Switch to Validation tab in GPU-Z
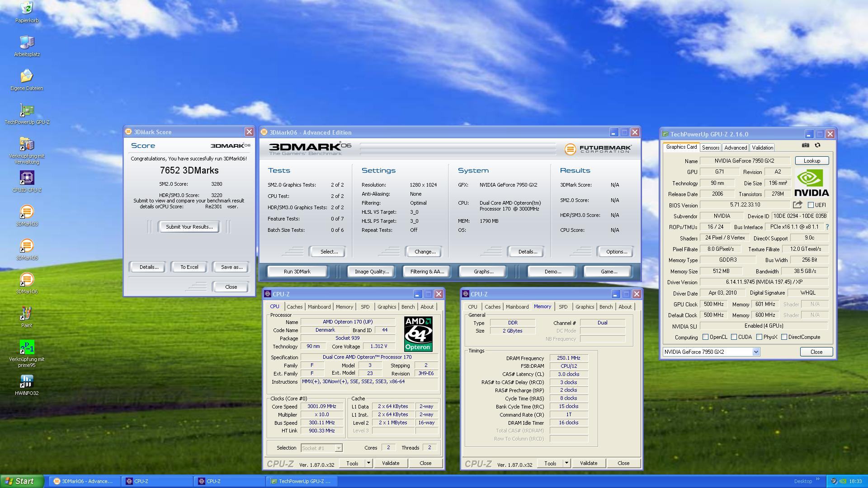868x488 pixels. [x=762, y=148]
